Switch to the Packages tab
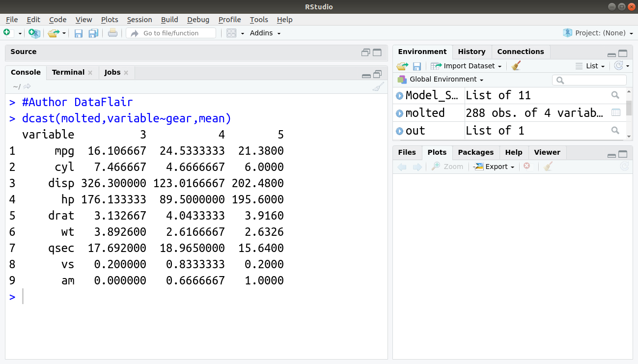Screen dimensions: 638x364 (475, 152)
